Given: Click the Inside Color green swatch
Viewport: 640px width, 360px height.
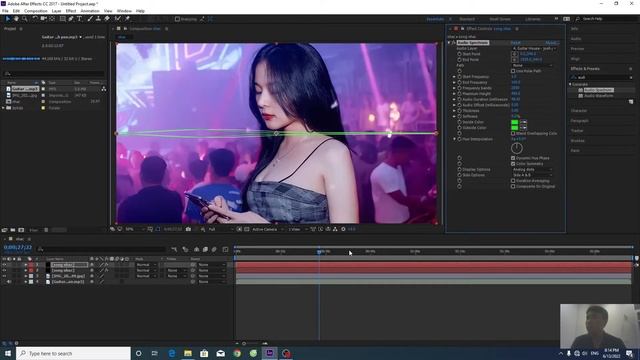Looking at the screenshot, I should [x=515, y=122].
